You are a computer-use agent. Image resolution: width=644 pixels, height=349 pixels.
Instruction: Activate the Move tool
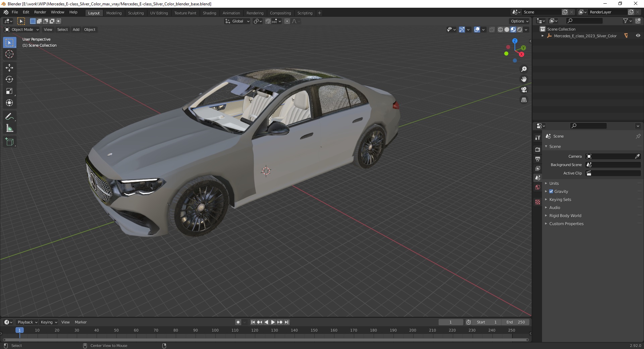(9, 68)
